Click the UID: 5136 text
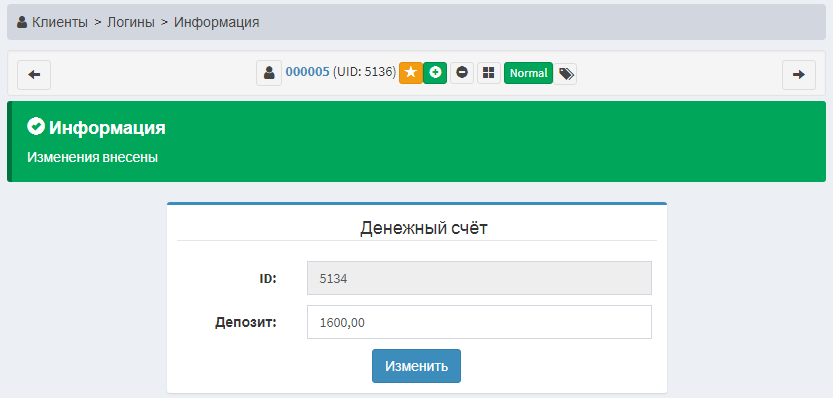The height and width of the screenshot is (398, 833). [x=364, y=73]
